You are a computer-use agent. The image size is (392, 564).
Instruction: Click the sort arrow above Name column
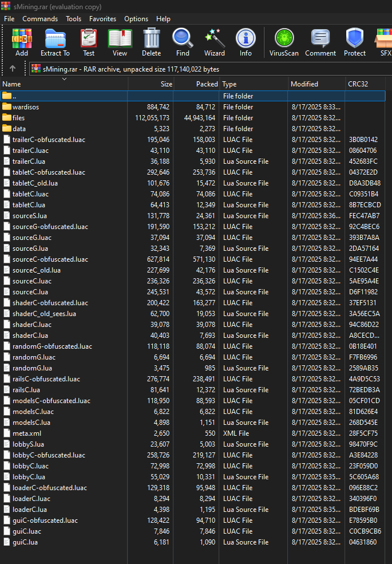(x=64, y=79)
